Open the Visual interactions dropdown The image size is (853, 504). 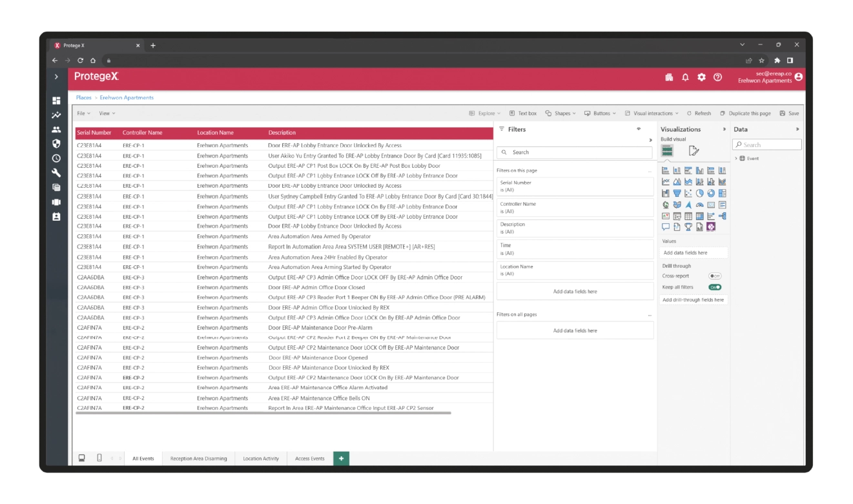652,113
